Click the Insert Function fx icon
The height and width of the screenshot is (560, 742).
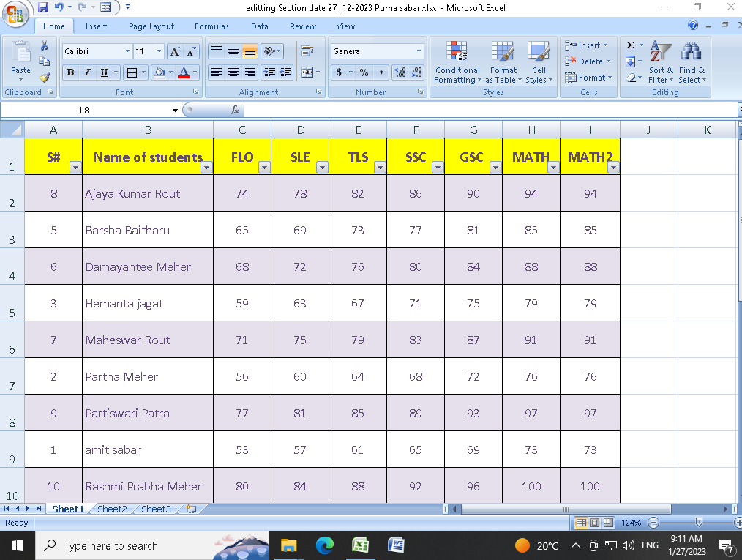[x=235, y=110]
